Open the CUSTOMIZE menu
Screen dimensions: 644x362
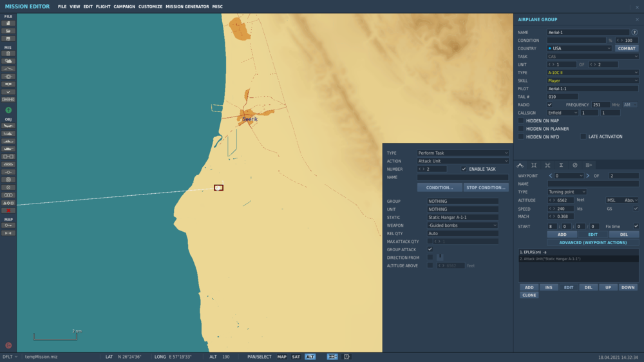point(150,6)
